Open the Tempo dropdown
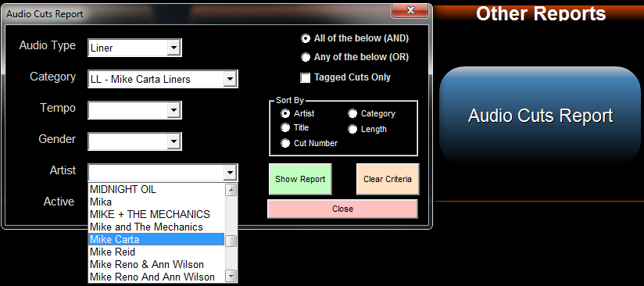Screen dimensions: 644x286 (174, 110)
